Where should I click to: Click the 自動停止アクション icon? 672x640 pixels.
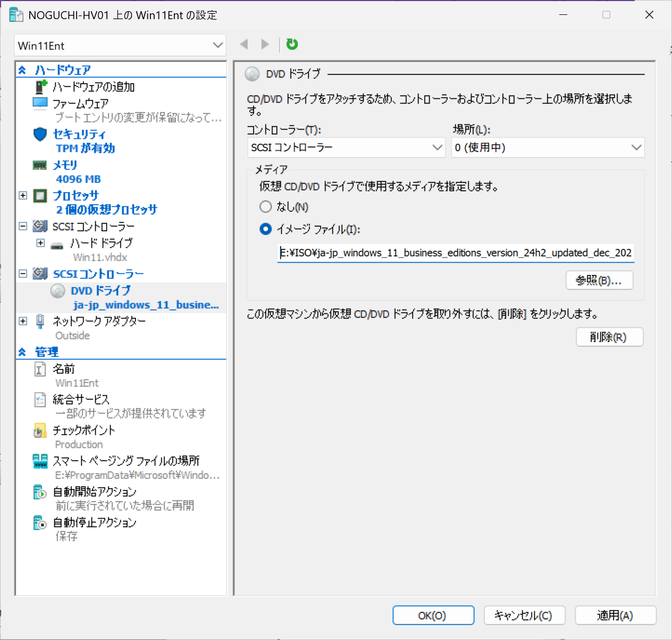click(40, 523)
